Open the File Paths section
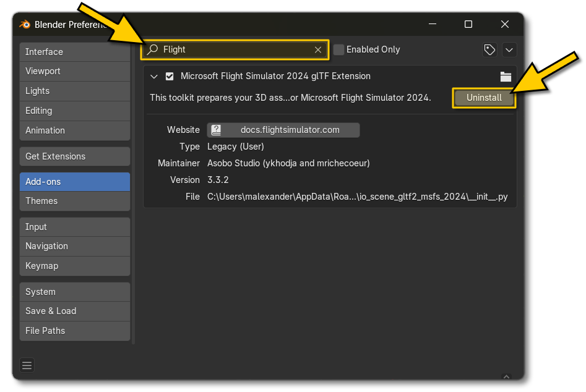586x392 pixels. (x=74, y=331)
